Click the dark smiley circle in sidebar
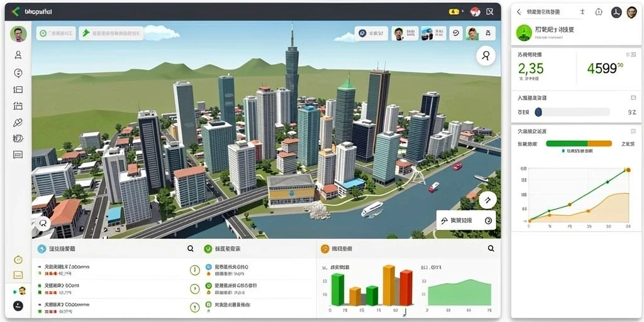Image resolution: width=644 pixels, height=322 pixels. [18, 306]
